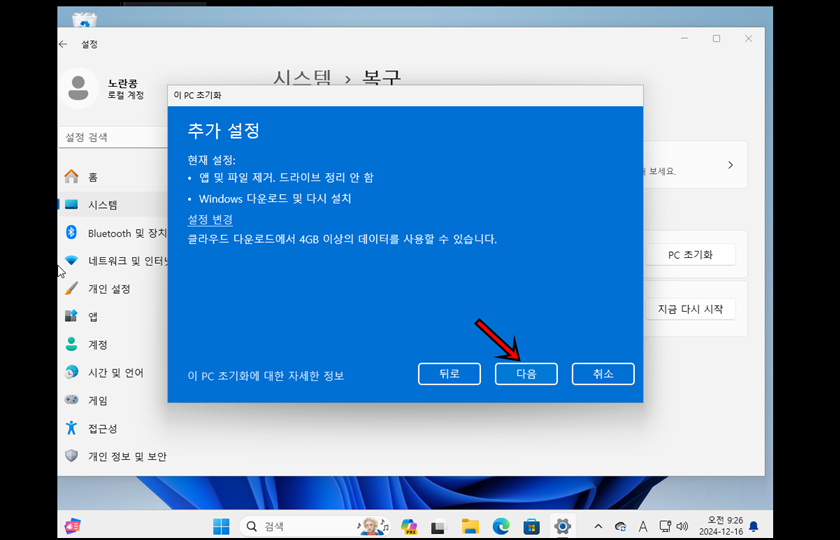Select the 시스템 monitor icon in sidebar

click(71, 205)
